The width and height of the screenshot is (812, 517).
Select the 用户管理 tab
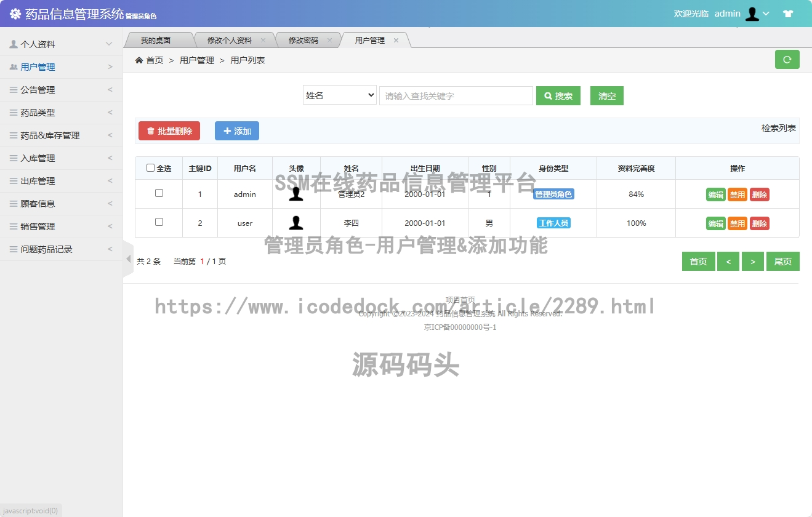click(x=370, y=40)
